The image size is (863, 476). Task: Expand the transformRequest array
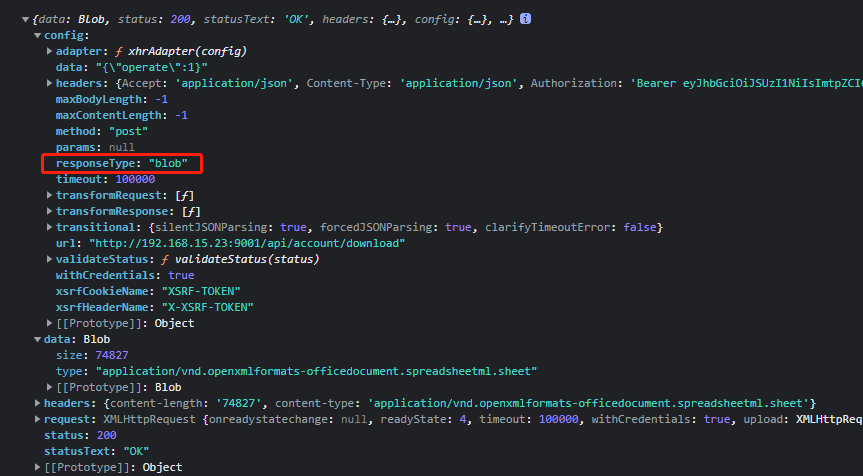pyautogui.click(x=49, y=195)
